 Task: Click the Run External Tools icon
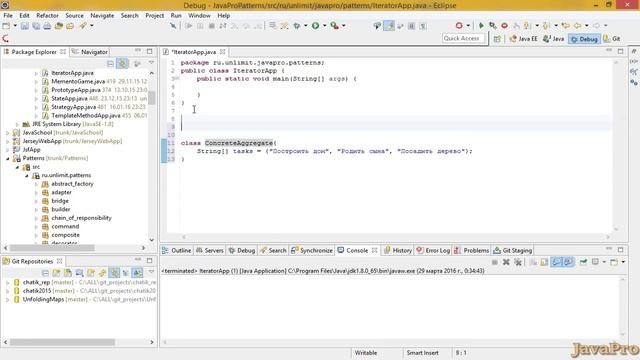(x=334, y=26)
